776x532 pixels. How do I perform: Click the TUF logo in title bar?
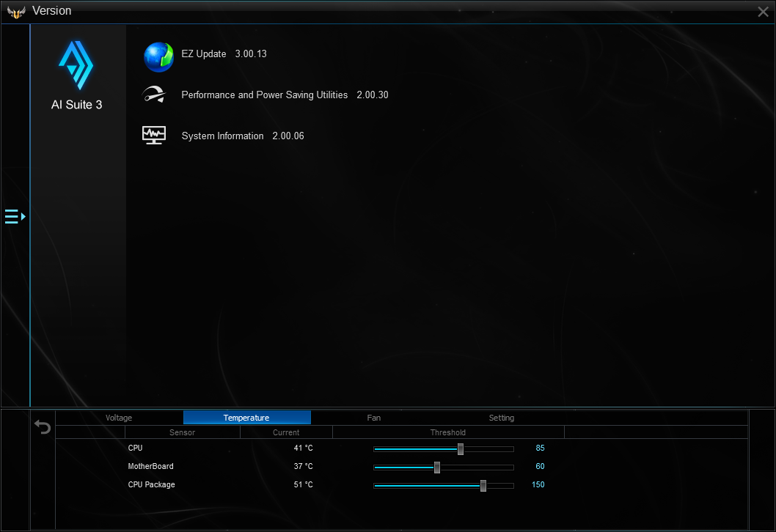coord(16,12)
